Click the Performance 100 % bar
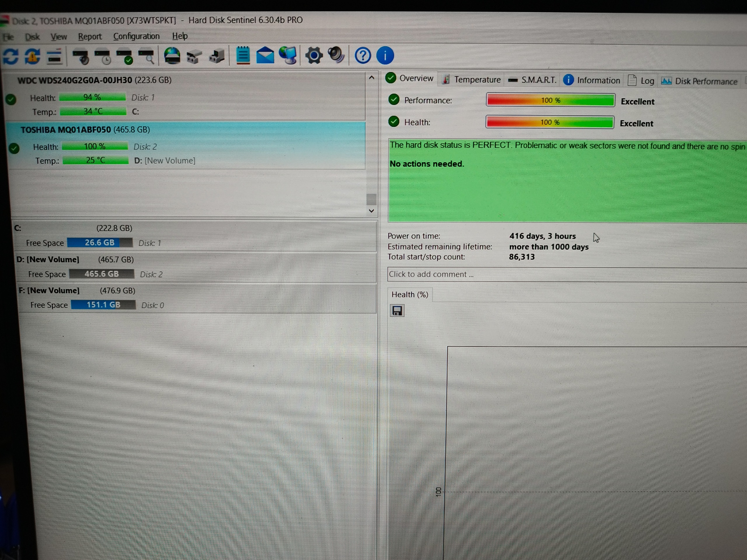 click(x=550, y=100)
